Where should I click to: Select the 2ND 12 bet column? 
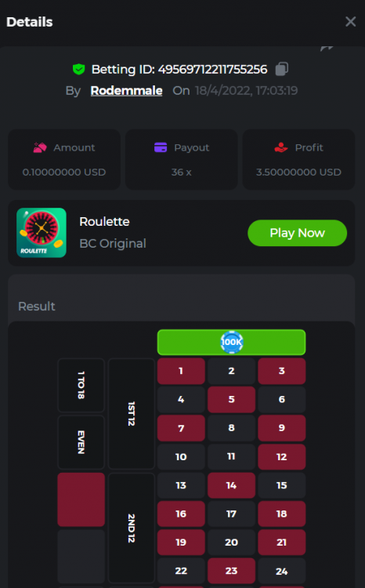[132, 528]
